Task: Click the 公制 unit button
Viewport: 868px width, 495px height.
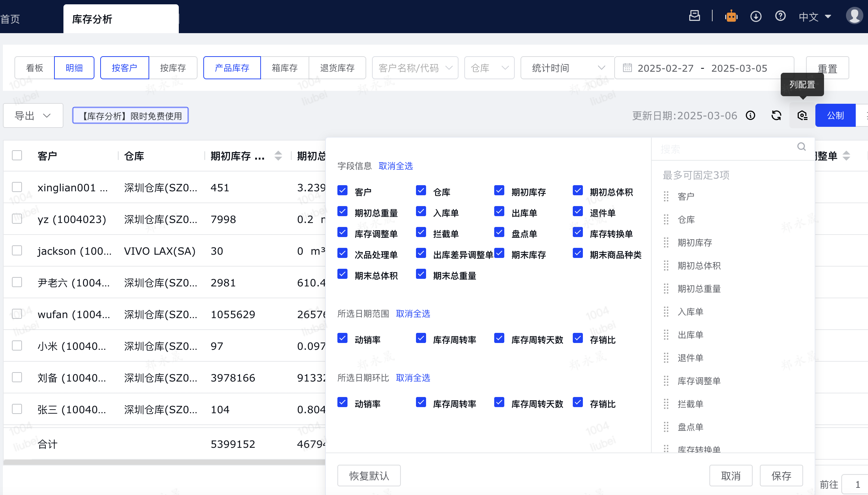Action: 835,115
